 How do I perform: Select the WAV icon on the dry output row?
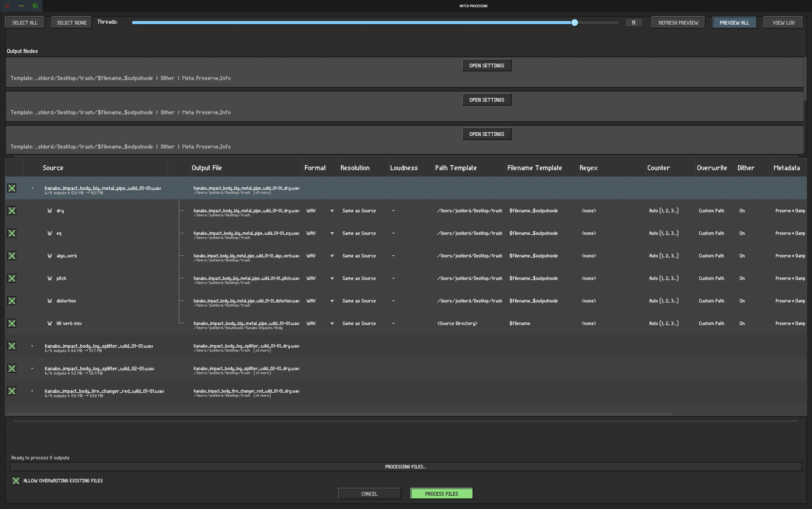pyautogui.click(x=50, y=210)
